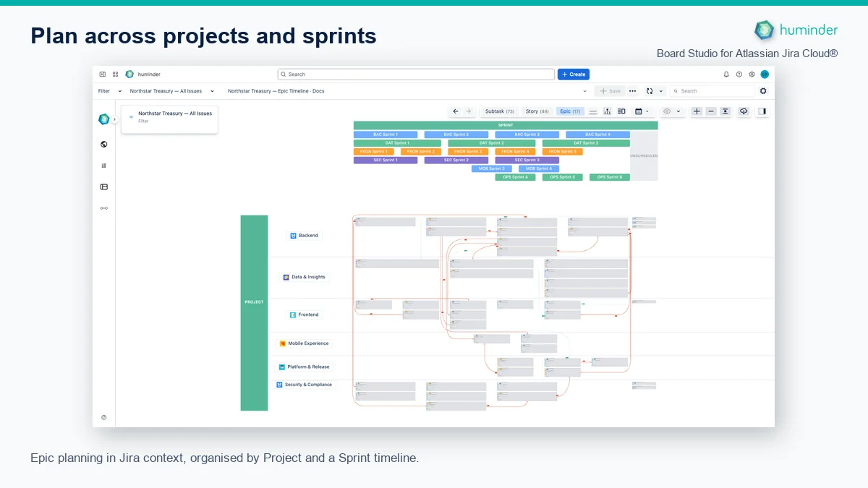Click the Northstar Treasury — All Issues filter card
The width and height of the screenshot is (868, 488).
169,119
